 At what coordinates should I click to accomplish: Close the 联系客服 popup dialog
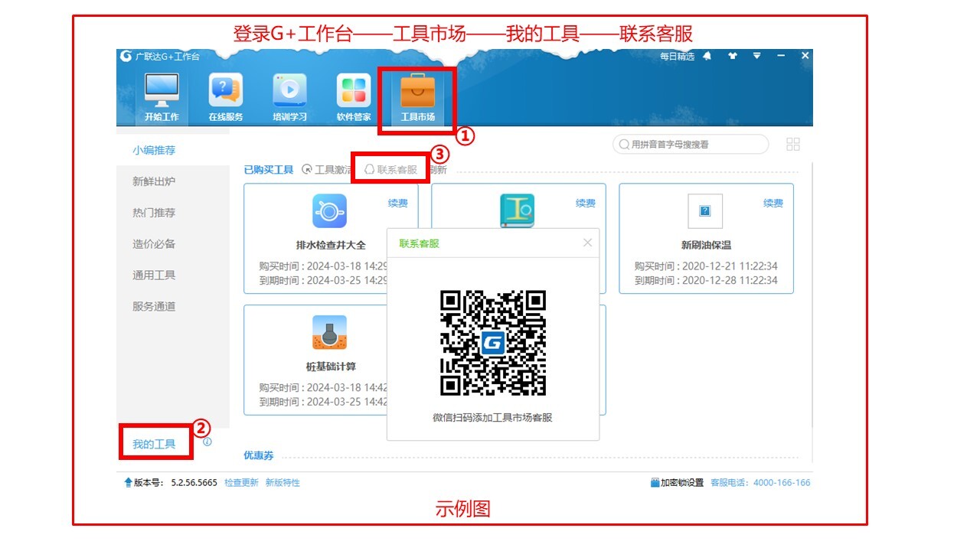tap(587, 243)
